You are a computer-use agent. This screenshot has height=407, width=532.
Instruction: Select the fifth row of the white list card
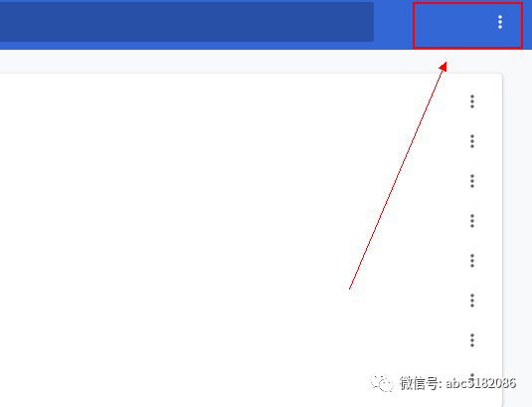pyautogui.click(x=251, y=261)
